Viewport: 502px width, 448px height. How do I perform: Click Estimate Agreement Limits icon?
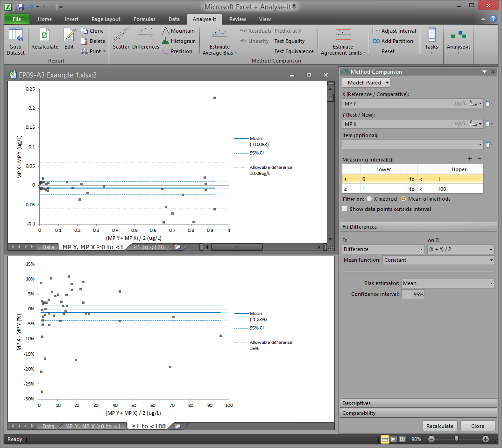pos(343,34)
